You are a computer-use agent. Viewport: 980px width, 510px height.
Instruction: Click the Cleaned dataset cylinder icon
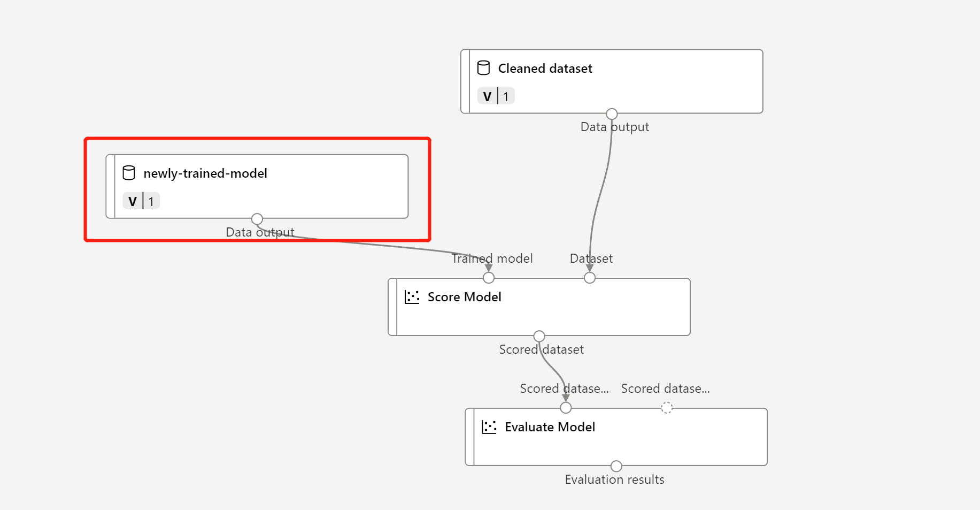tap(483, 68)
